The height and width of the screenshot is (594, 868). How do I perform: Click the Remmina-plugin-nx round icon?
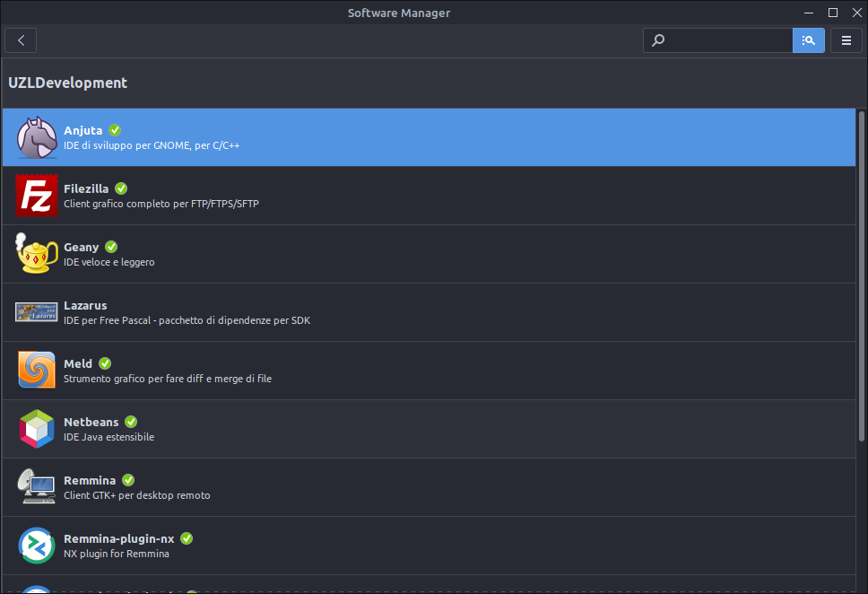[37, 546]
